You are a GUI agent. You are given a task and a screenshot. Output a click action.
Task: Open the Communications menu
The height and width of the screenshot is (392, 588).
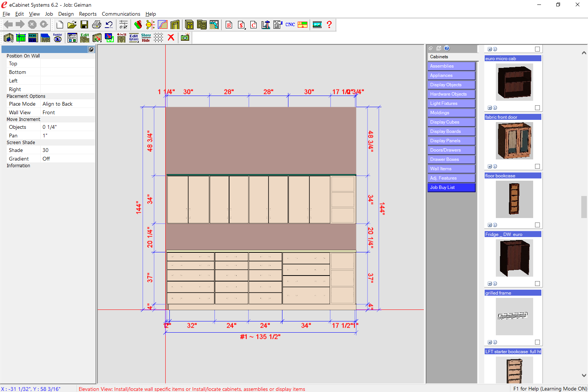point(121,14)
